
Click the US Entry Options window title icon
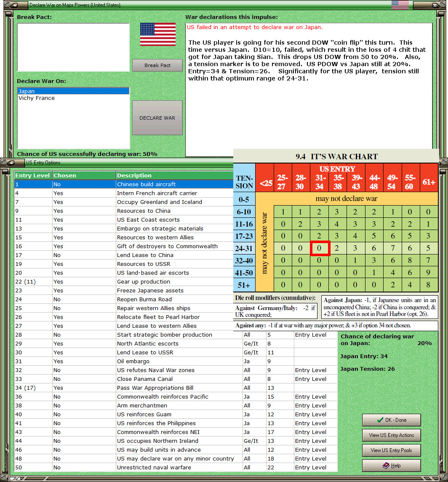(x=11, y=162)
